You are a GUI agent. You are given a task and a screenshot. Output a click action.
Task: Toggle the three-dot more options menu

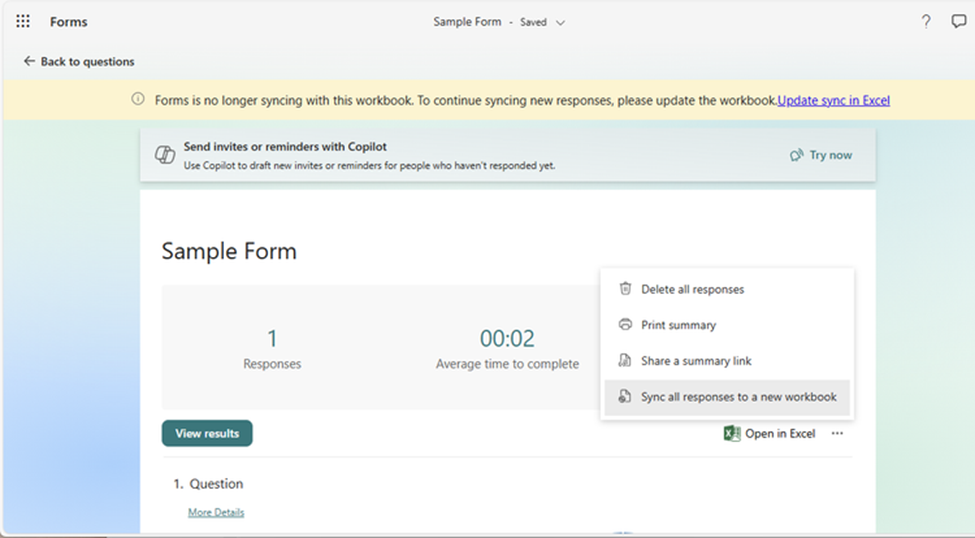click(x=838, y=434)
